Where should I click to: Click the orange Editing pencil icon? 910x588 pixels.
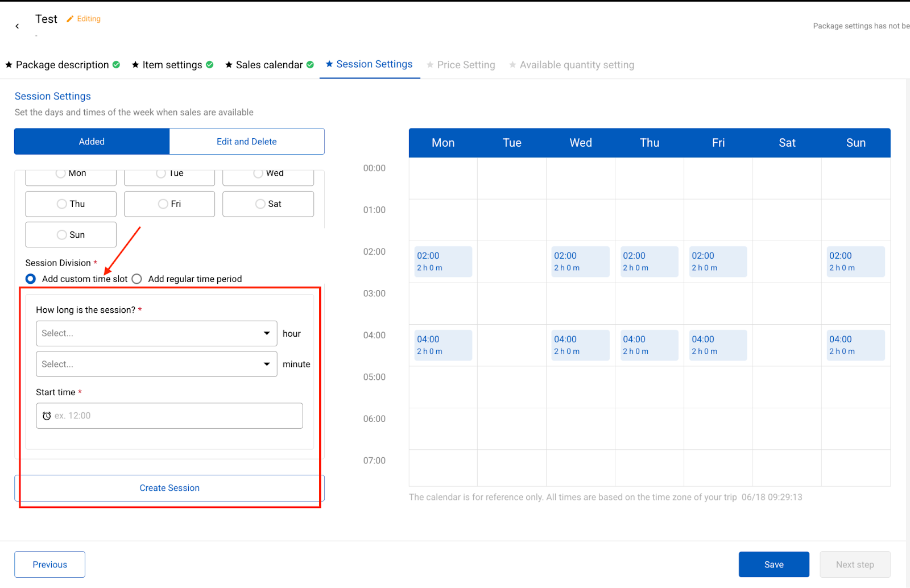coord(70,19)
